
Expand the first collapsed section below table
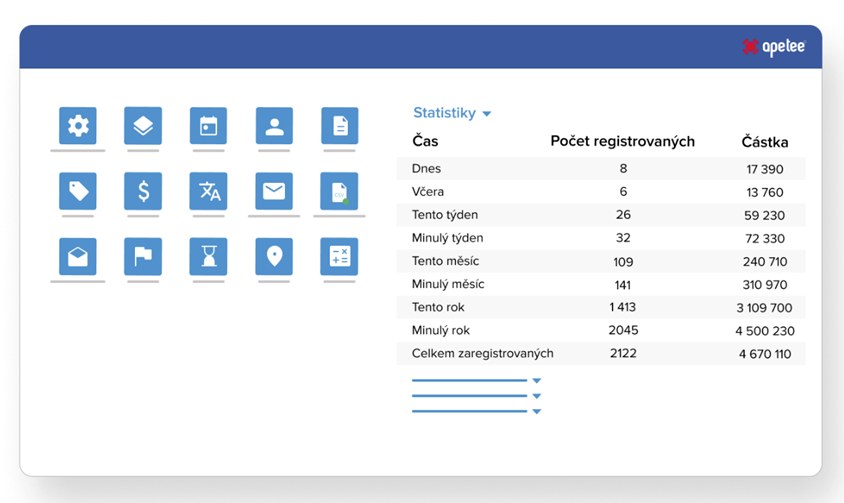coord(536,381)
